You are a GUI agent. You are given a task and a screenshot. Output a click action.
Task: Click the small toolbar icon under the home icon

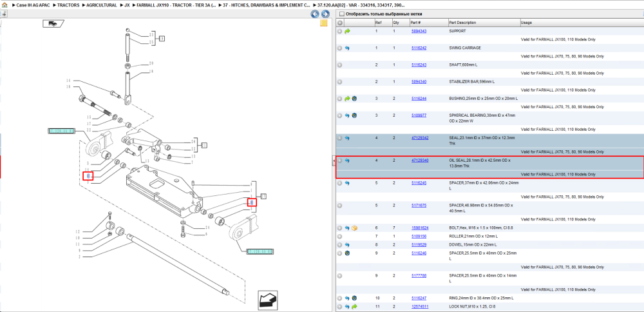4,14
